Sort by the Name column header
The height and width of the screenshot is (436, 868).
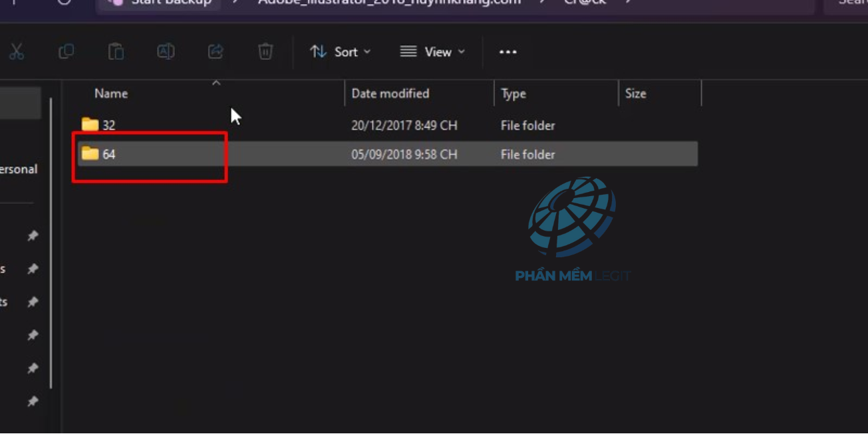pos(111,94)
